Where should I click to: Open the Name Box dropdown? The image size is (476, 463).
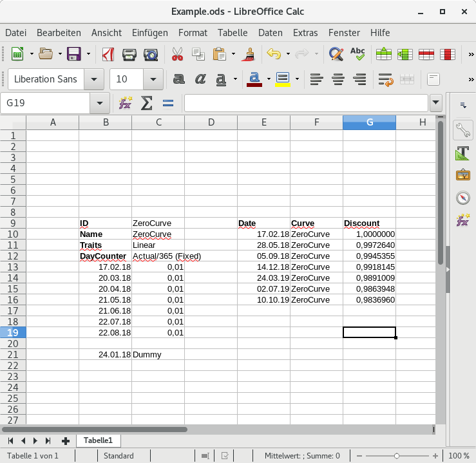tap(100, 103)
